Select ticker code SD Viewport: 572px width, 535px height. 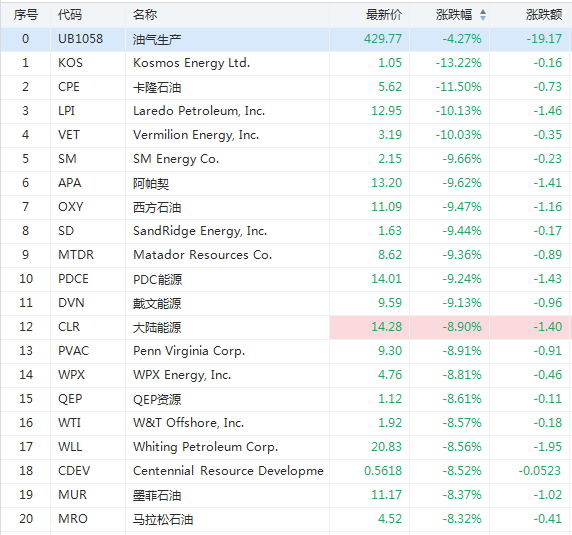[66, 231]
